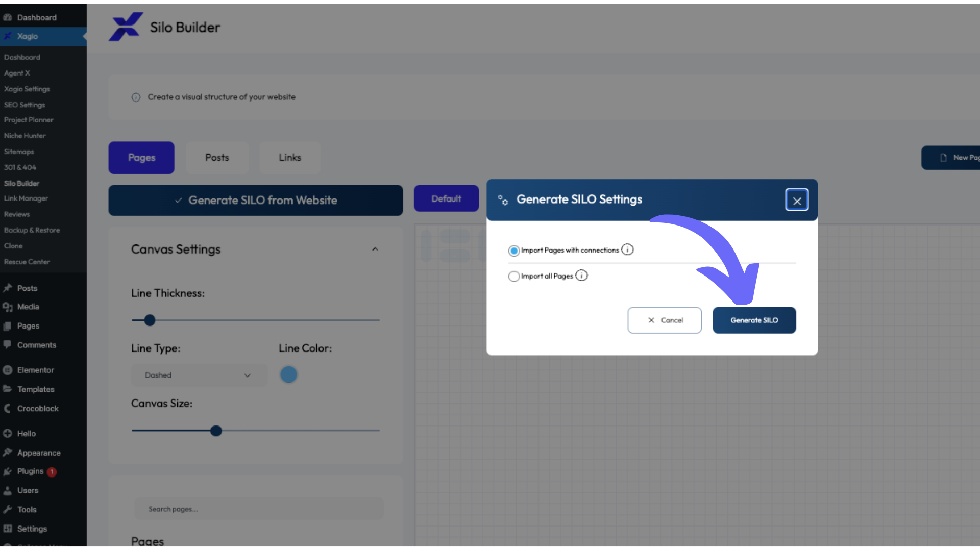Screen dimensions: 980x551
Task: Click the New Page button
Action: click(950, 158)
